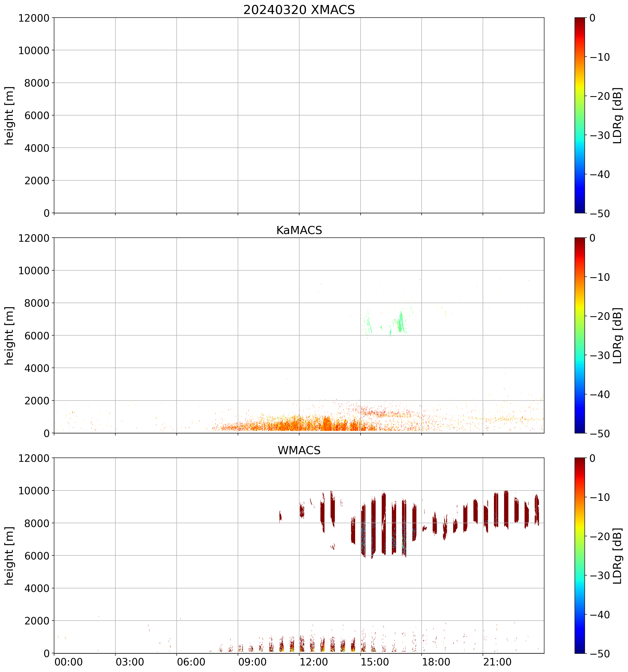This screenshot has width=628, height=672.
Task: Click the 12000 tick of XMACS y-axis
Action: pyautogui.click(x=34, y=18)
